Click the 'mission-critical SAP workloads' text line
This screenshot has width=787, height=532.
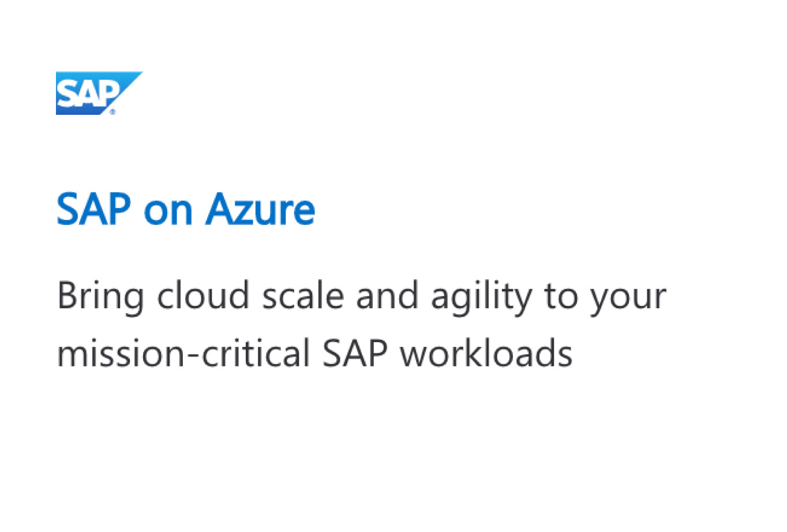click(x=314, y=353)
